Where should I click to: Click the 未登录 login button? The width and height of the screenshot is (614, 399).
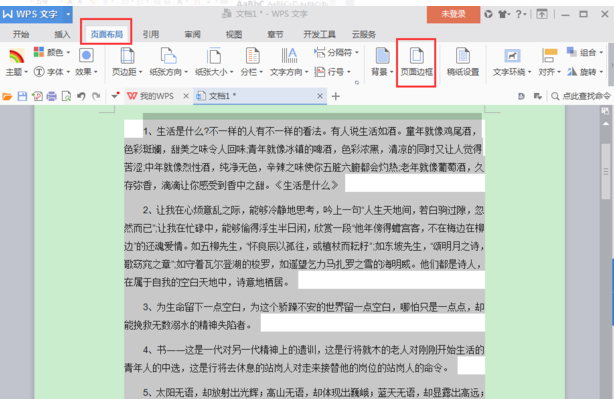pos(453,14)
